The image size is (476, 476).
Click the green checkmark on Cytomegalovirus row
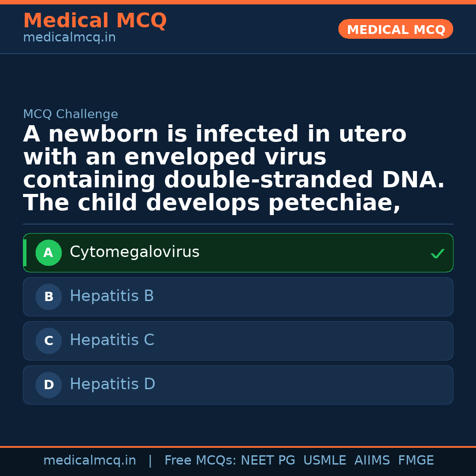437,253
